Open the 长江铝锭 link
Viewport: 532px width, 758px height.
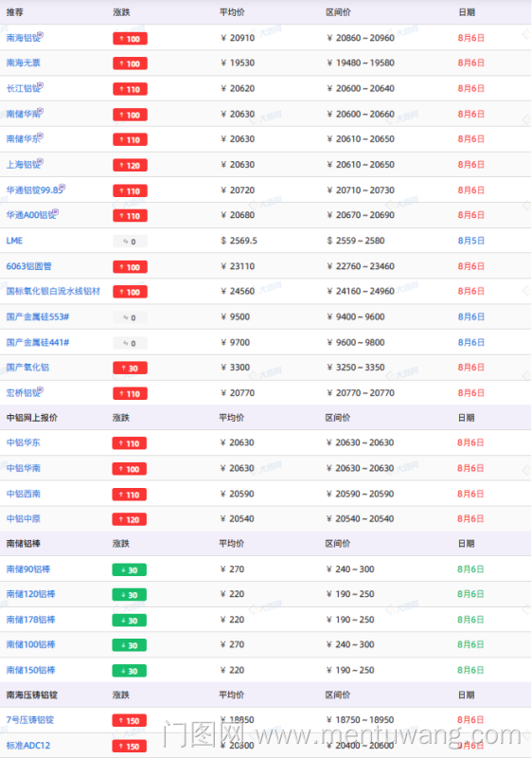point(23,88)
